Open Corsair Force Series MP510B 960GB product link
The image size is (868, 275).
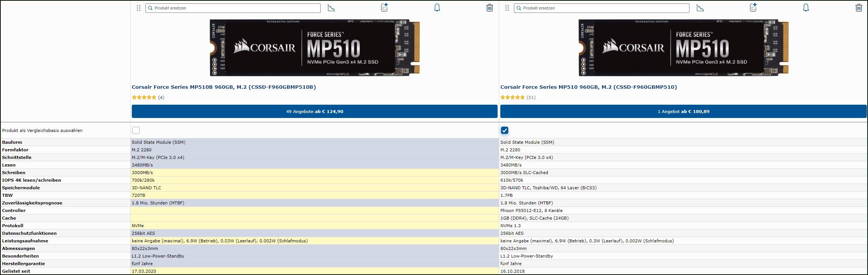[224, 87]
